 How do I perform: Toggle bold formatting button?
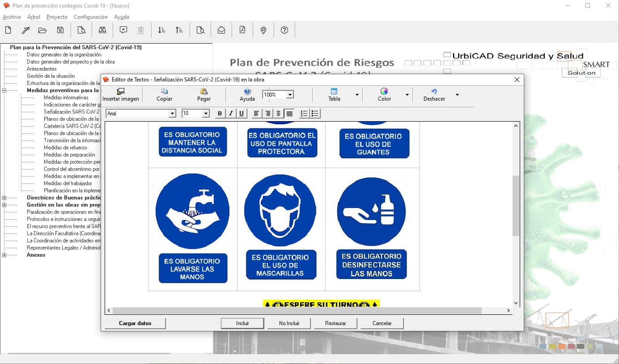click(220, 114)
